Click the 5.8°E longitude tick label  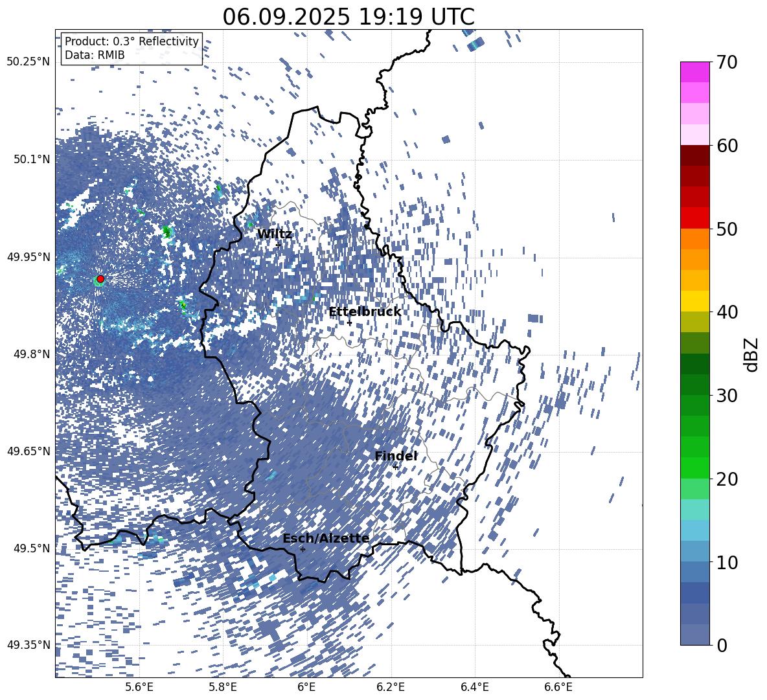coord(223,687)
